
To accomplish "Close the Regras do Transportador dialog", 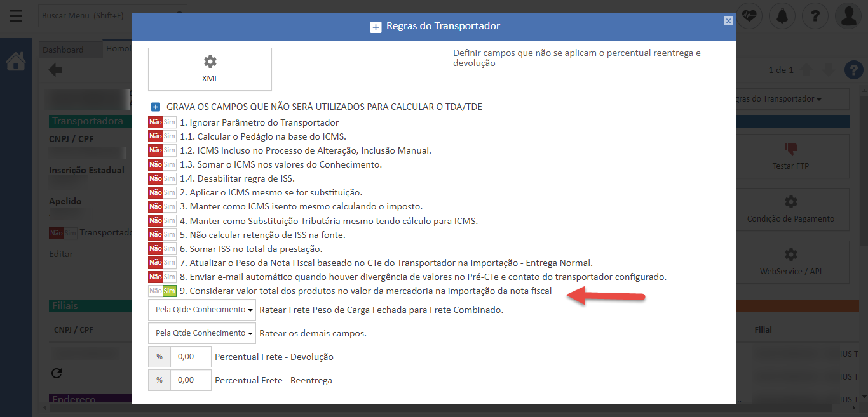I will [728, 21].
